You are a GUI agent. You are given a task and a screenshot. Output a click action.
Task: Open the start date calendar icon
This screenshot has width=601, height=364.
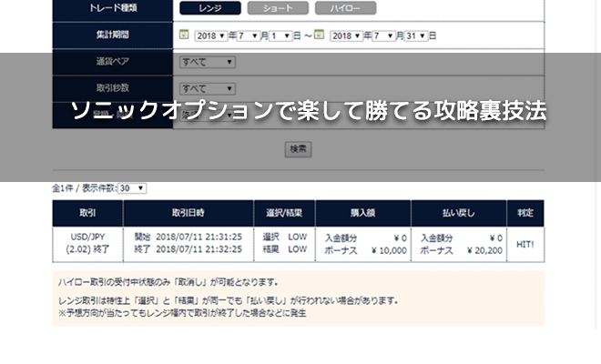pyautogui.click(x=184, y=35)
